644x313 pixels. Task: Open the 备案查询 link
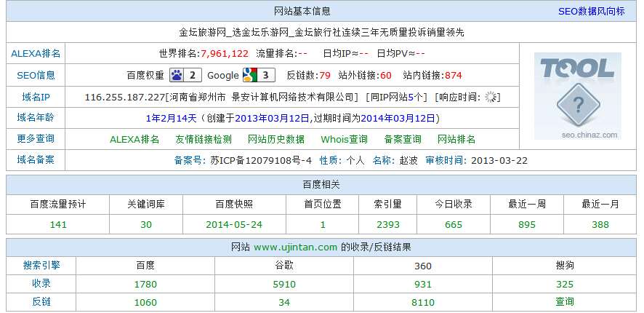point(403,140)
